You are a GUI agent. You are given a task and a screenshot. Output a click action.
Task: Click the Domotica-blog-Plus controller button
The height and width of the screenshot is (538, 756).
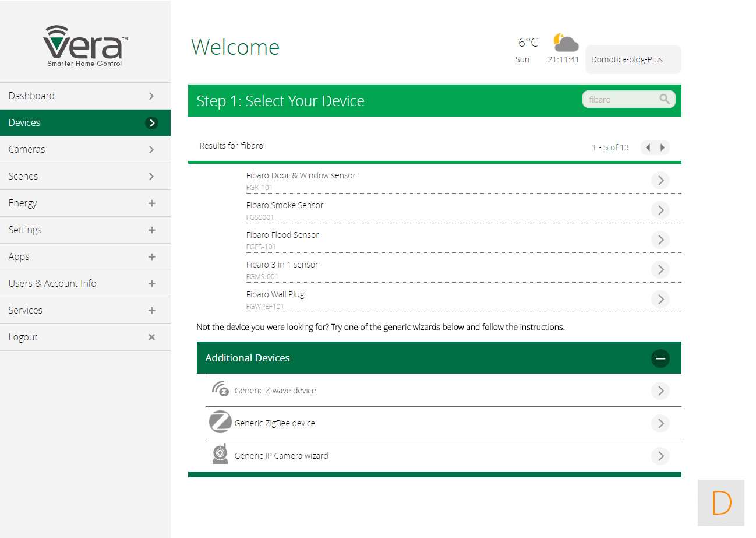pos(633,59)
